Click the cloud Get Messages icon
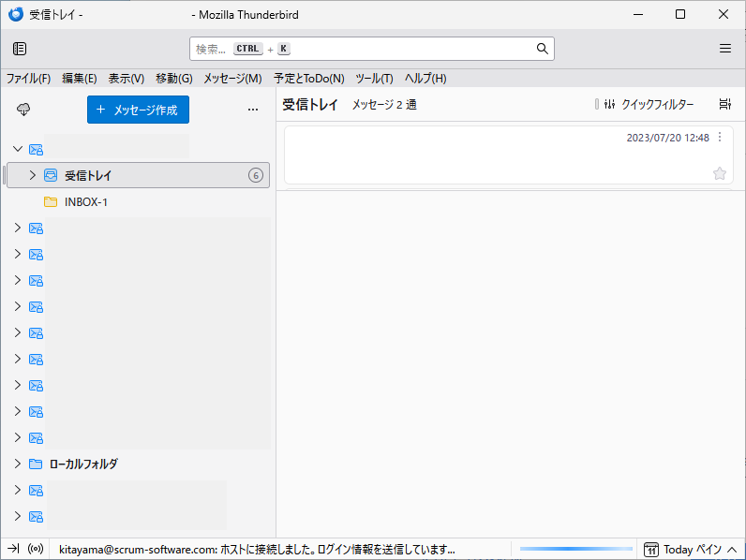This screenshot has width=746, height=560. point(23,110)
